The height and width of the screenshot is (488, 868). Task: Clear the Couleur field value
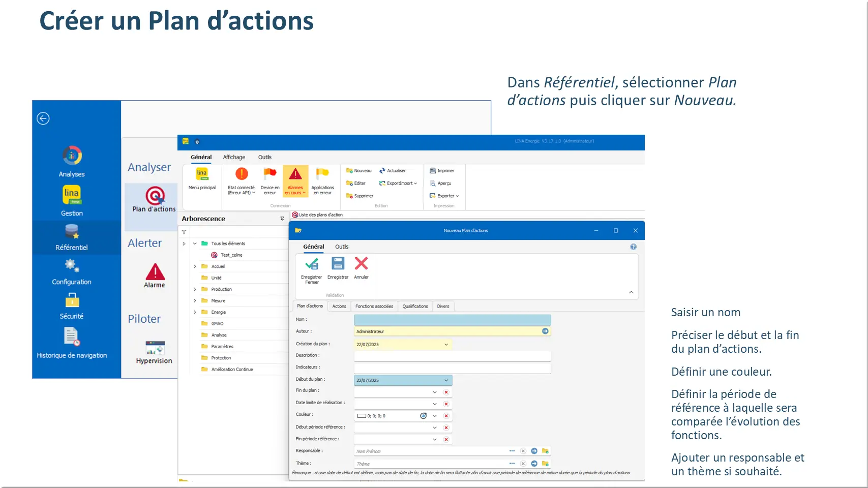[446, 416]
